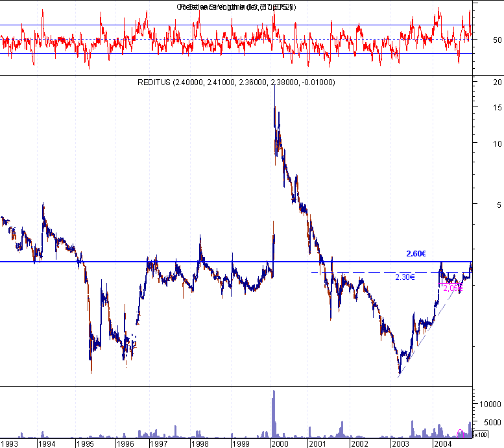Select the 1994 year label on time axis
The width and height of the screenshot is (504, 448).
(x=47, y=444)
